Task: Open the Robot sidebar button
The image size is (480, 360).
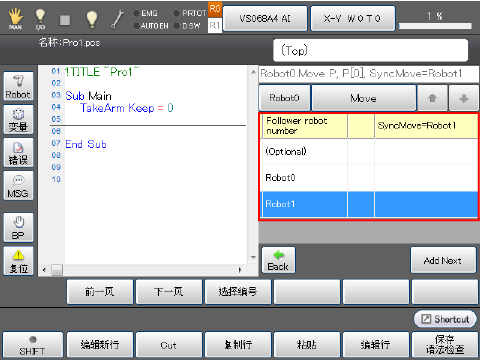Action: pyautogui.click(x=18, y=86)
